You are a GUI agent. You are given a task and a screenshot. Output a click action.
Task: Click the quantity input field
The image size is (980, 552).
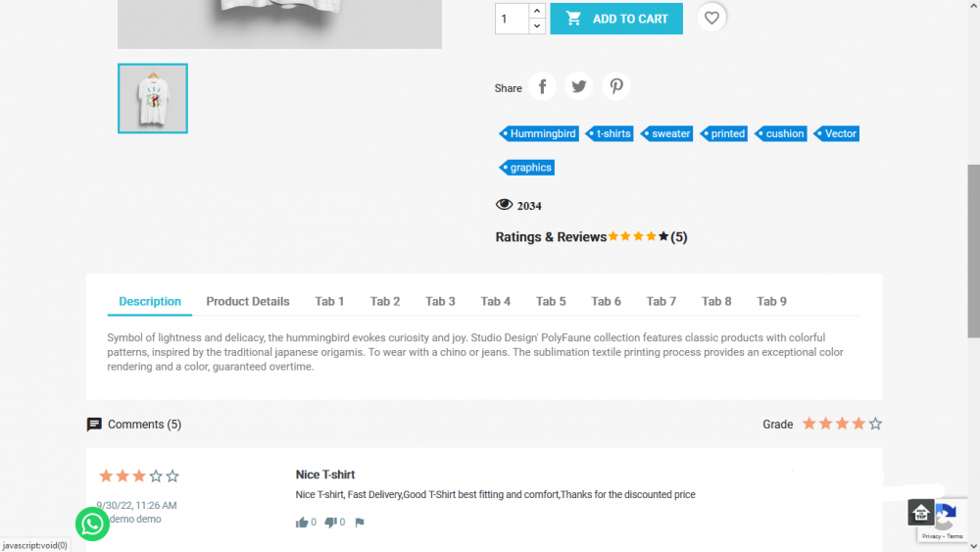[x=512, y=19]
